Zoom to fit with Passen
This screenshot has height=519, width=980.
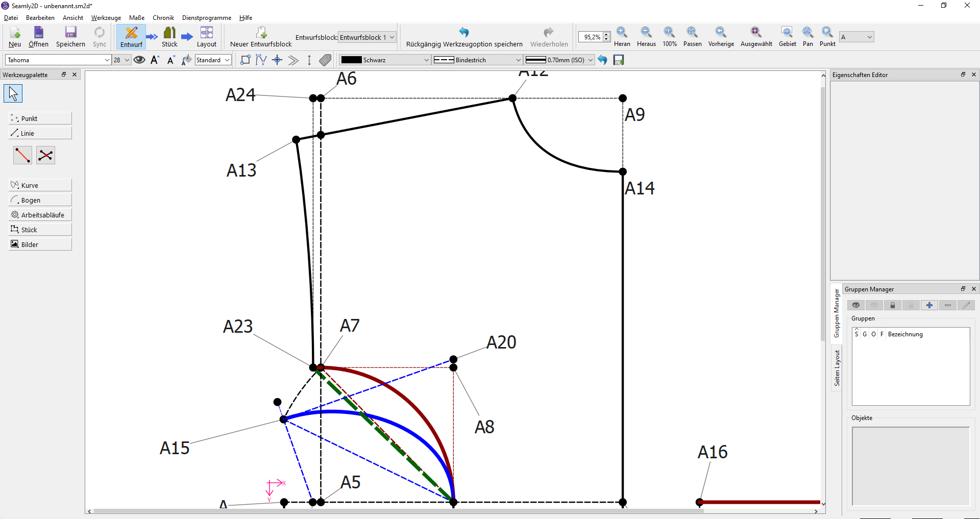coord(692,37)
